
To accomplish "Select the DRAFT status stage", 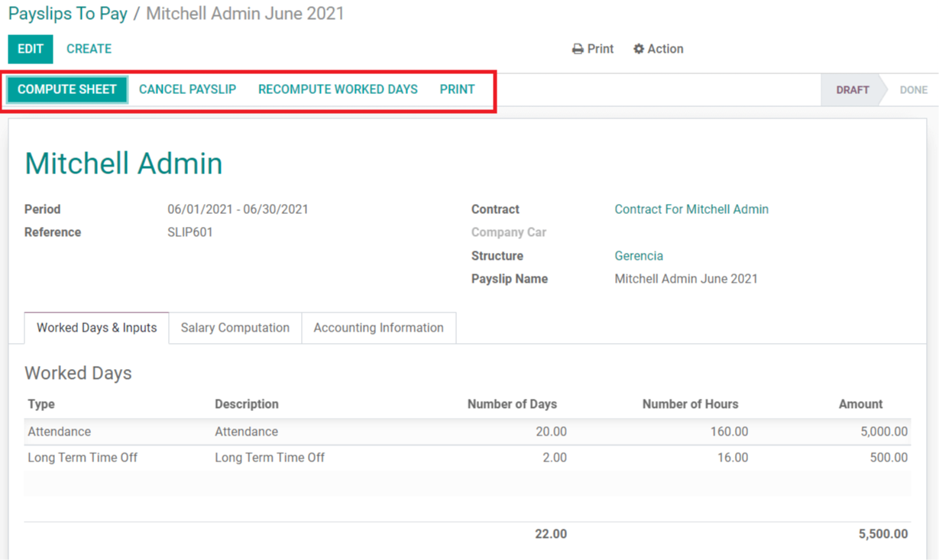I will pos(853,90).
